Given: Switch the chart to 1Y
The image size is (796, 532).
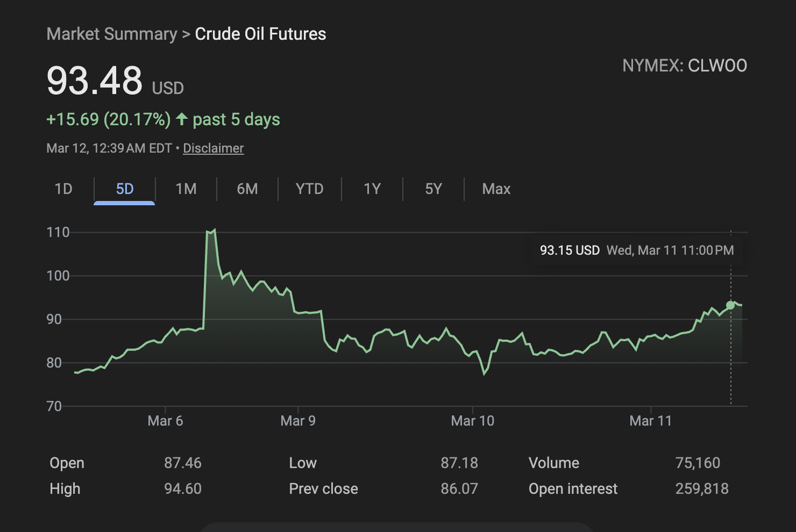Looking at the screenshot, I should 372,189.
